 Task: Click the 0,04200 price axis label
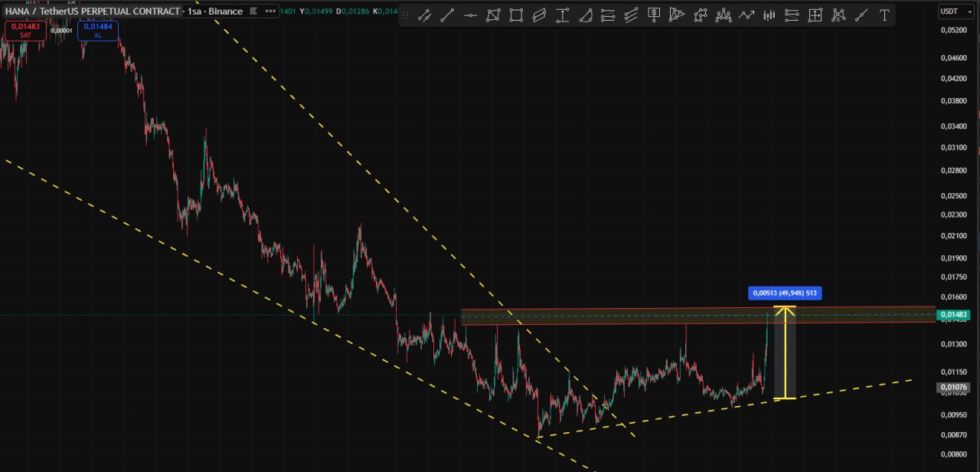[954, 77]
